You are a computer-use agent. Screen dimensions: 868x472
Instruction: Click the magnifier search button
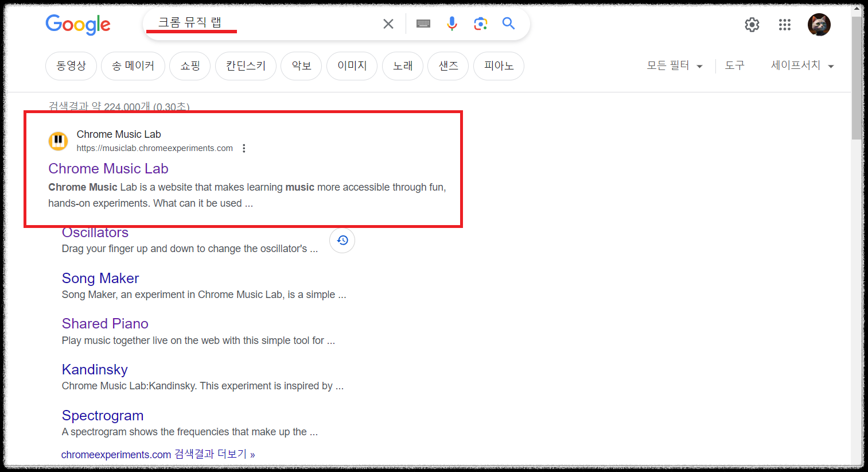coord(509,23)
